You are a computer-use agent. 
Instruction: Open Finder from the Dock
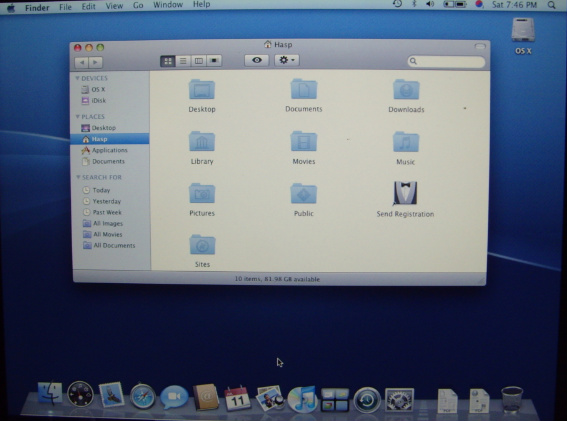click(50, 394)
